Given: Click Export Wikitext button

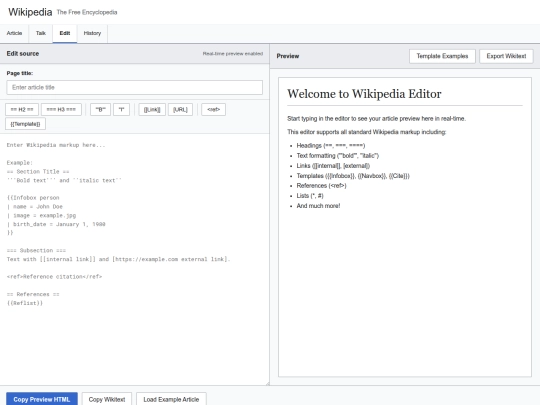Looking at the screenshot, I should pyautogui.click(x=506, y=56).
